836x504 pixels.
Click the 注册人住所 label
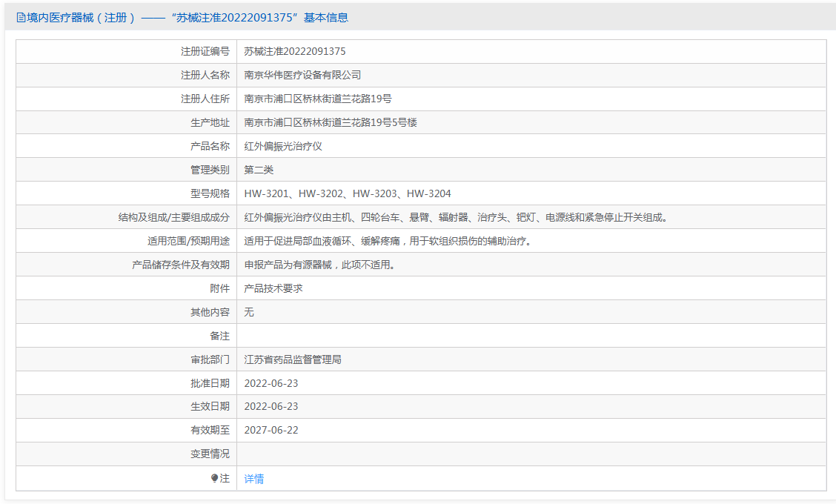(205, 99)
